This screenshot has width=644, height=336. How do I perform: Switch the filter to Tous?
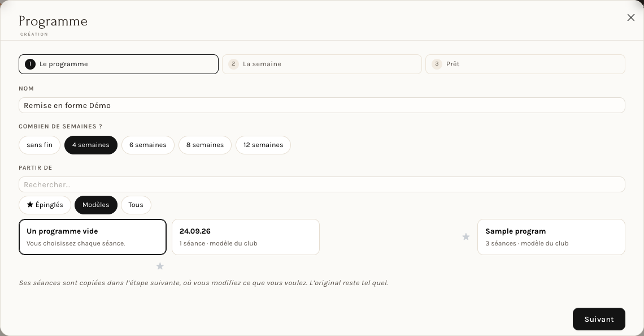pos(136,205)
